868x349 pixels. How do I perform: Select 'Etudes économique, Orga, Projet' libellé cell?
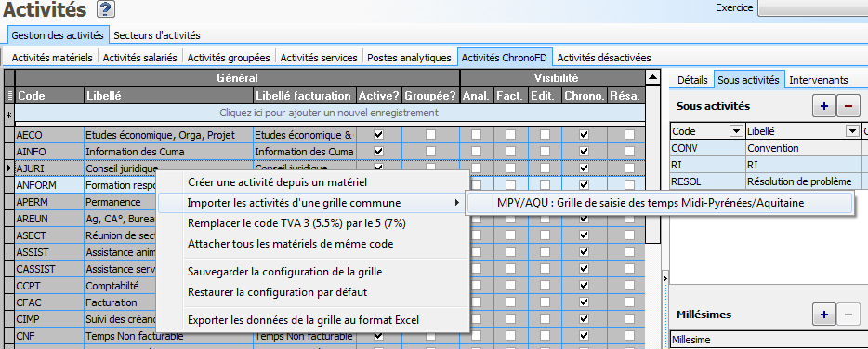(168, 135)
